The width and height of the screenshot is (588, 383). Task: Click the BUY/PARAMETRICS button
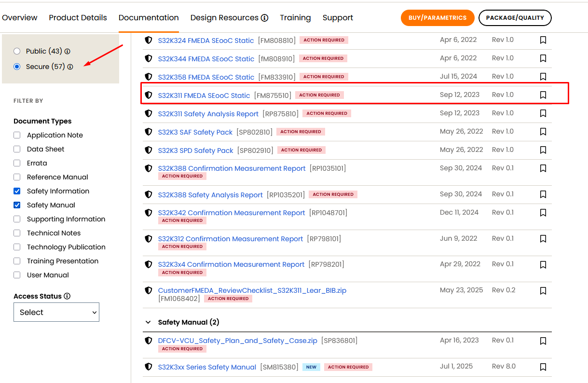437,17
